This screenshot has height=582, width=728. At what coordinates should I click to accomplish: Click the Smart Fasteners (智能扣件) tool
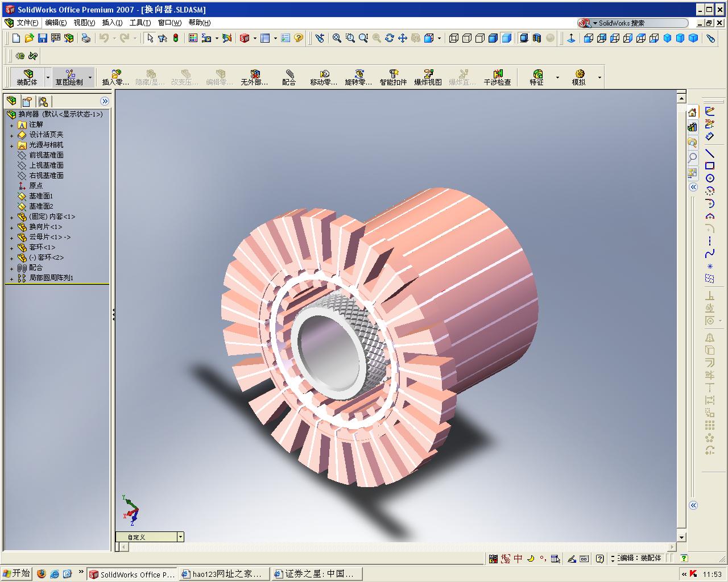[x=393, y=77]
